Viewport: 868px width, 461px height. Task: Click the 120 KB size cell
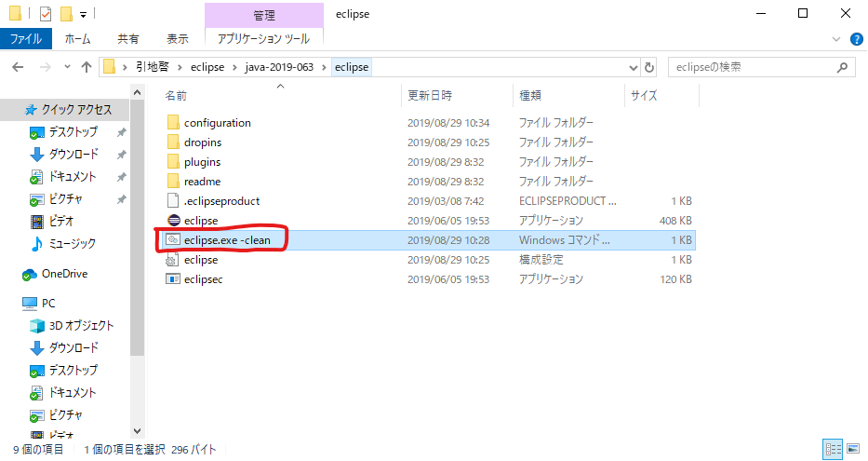click(x=675, y=279)
